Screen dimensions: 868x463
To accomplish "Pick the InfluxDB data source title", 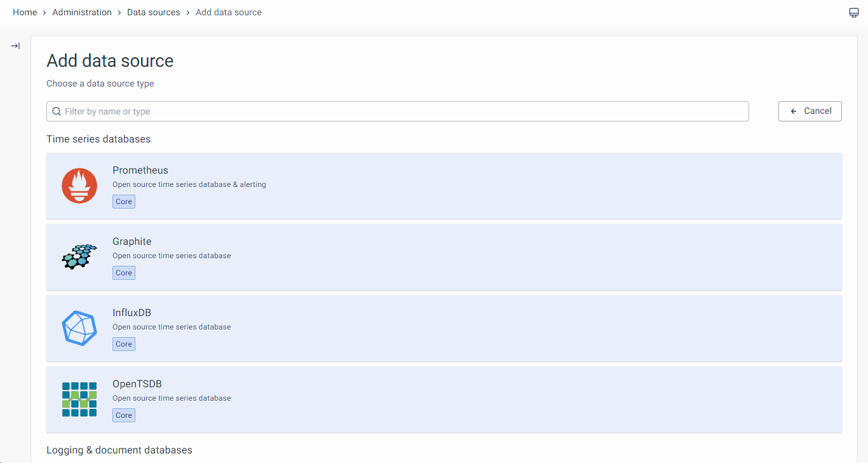I will click(132, 313).
